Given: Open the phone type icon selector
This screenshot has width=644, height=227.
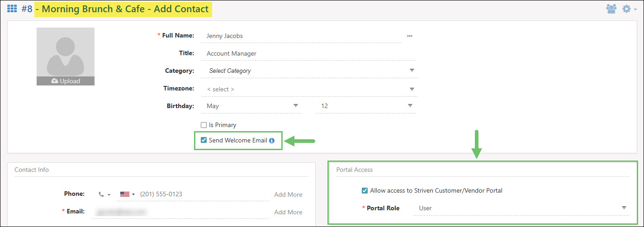Looking at the screenshot, I should coord(104,194).
